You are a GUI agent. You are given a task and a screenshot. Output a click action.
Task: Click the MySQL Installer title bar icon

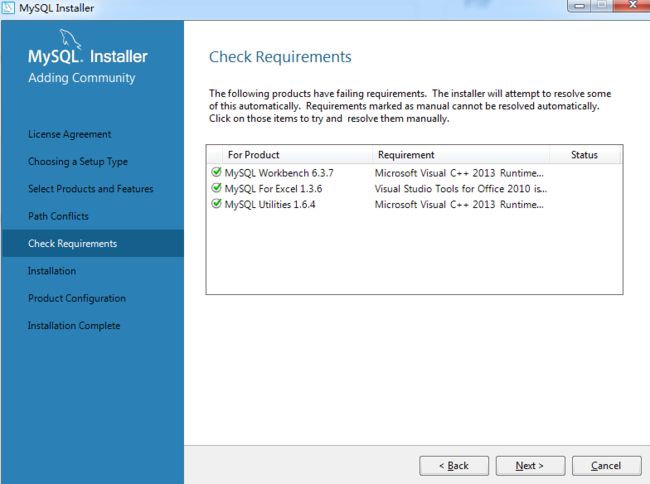pyautogui.click(x=8, y=8)
